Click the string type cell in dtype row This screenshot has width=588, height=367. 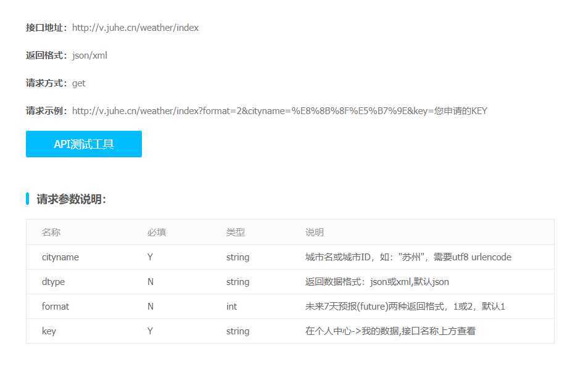coord(238,282)
